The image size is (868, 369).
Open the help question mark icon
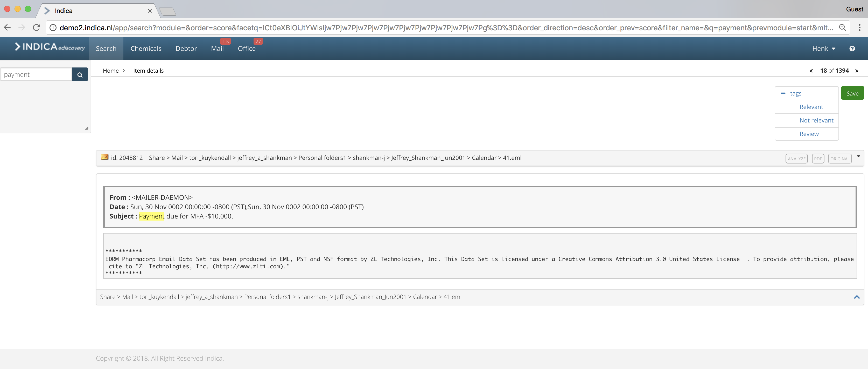click(x=852, y=49)
